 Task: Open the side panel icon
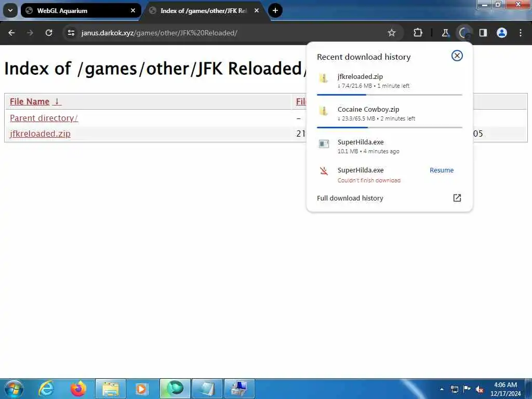coord(483,33)
